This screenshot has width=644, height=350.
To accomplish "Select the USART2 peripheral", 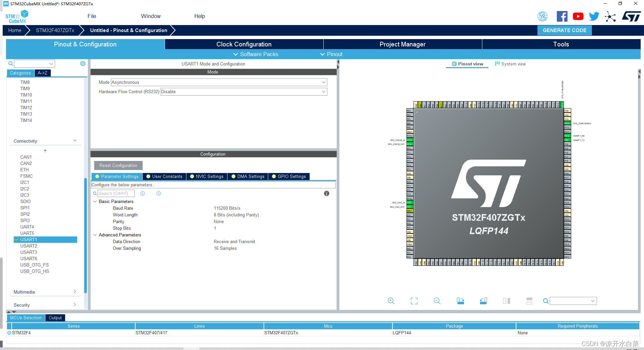I will (x=29, y=246).
